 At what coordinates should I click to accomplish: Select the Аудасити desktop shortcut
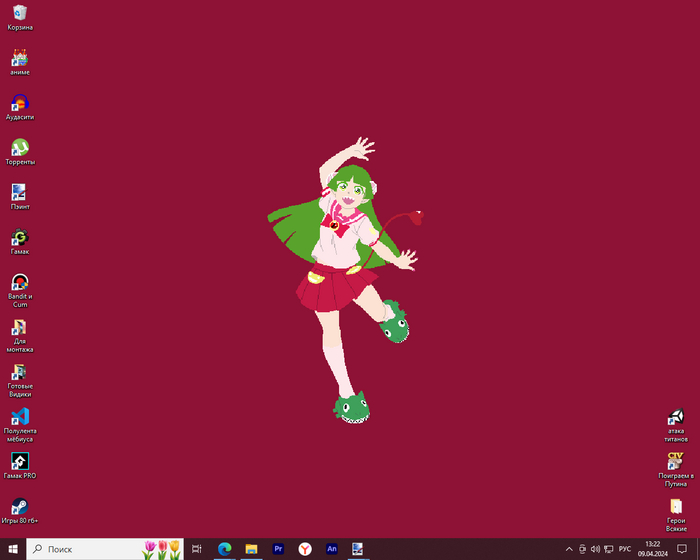click(x=20, y=102)
